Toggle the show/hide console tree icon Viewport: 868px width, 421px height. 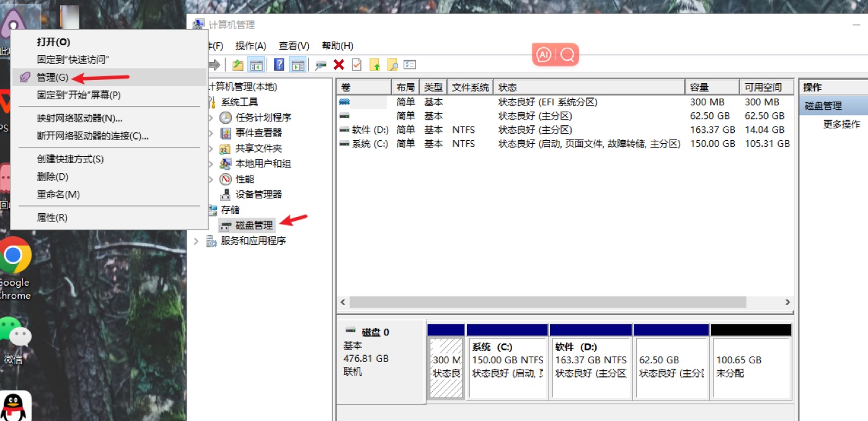(x=255, y=64)
